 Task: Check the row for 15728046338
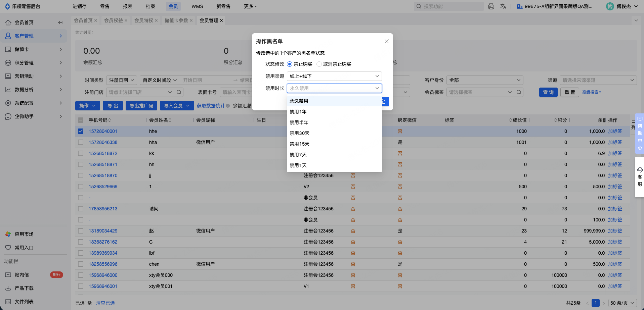click(x=81, y=142)
